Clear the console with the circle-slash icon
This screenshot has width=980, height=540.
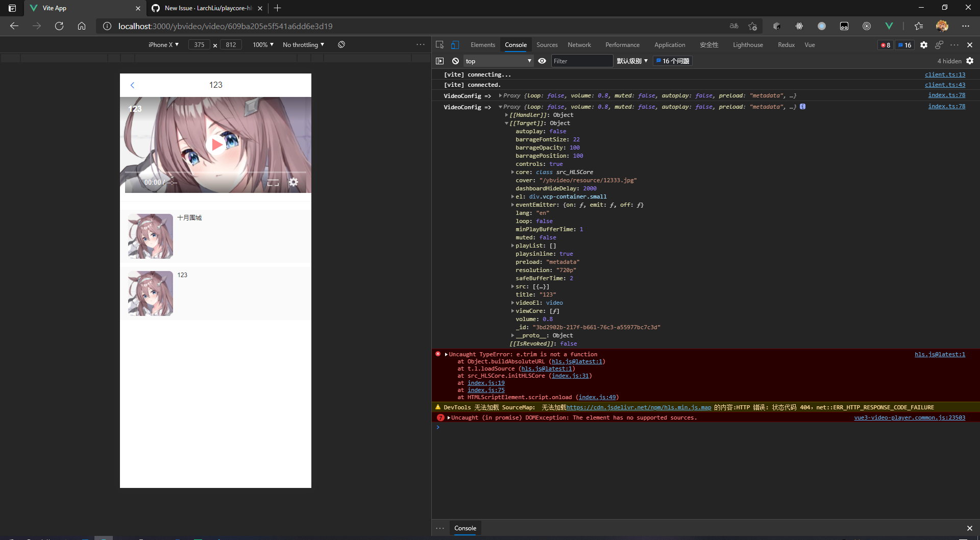click(455, 61)
